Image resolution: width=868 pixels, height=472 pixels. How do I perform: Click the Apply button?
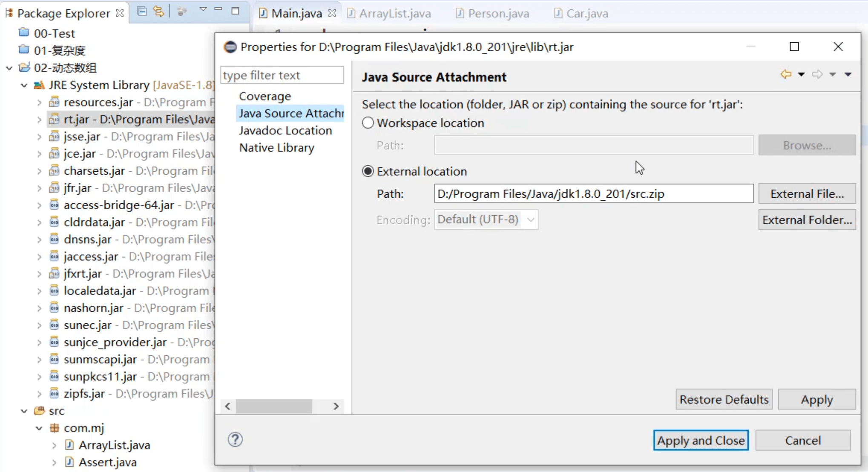pyautogui.click(x=817, y=400)
